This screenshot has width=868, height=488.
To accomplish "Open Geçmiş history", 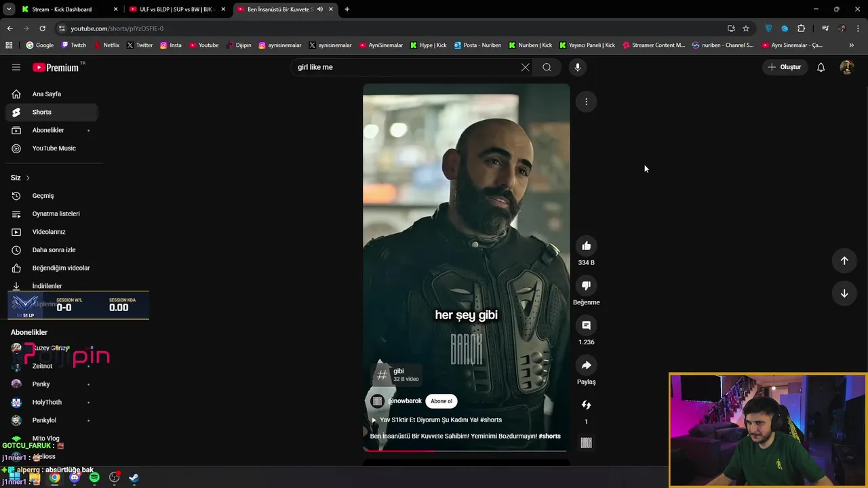I will [x=52, y=196].
